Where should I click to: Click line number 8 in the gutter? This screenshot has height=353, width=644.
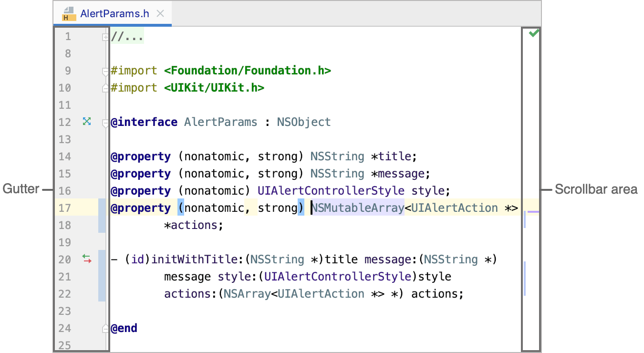tap(68, 53)
